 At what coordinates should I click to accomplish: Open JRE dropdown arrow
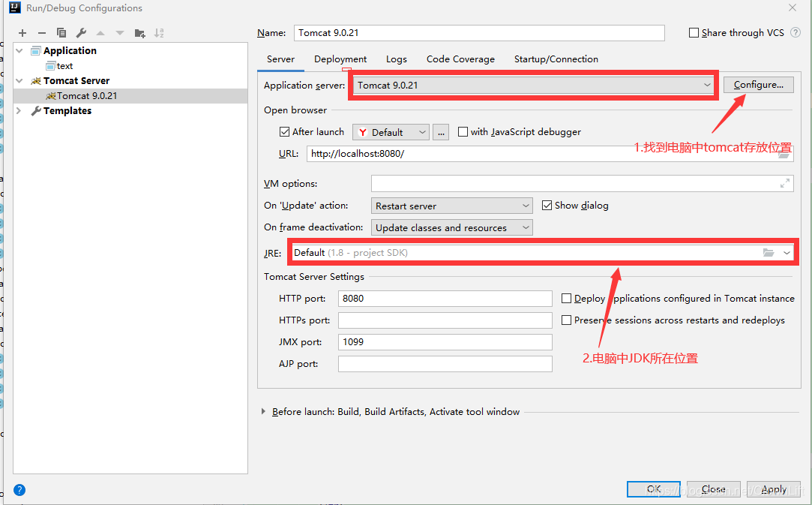(787, 252)
